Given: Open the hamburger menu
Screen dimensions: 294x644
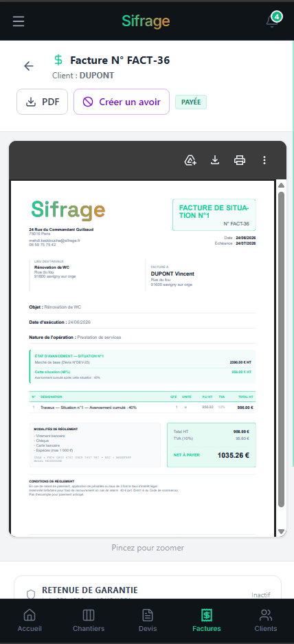Looking at the screenshot, I should point(19,21).
